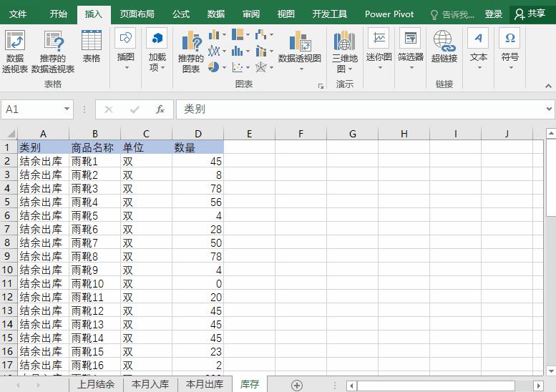Click the vertical scrollbar up arrow
Screen dimensions: 556x392
[x=551, y=134]
